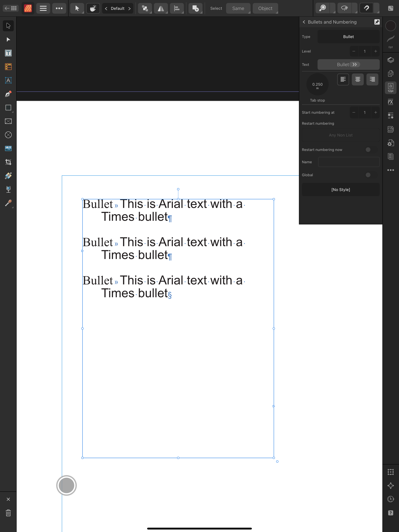Set bullet alignment to right
The height and width of the screenshot is (532, 399).
(372, 79)
